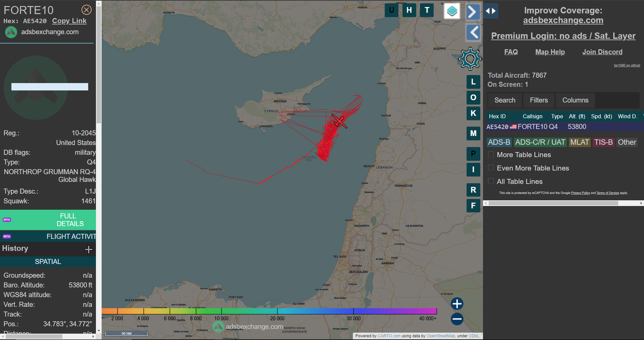
Task: Click the right chevron arrow button
Action: 473,12
